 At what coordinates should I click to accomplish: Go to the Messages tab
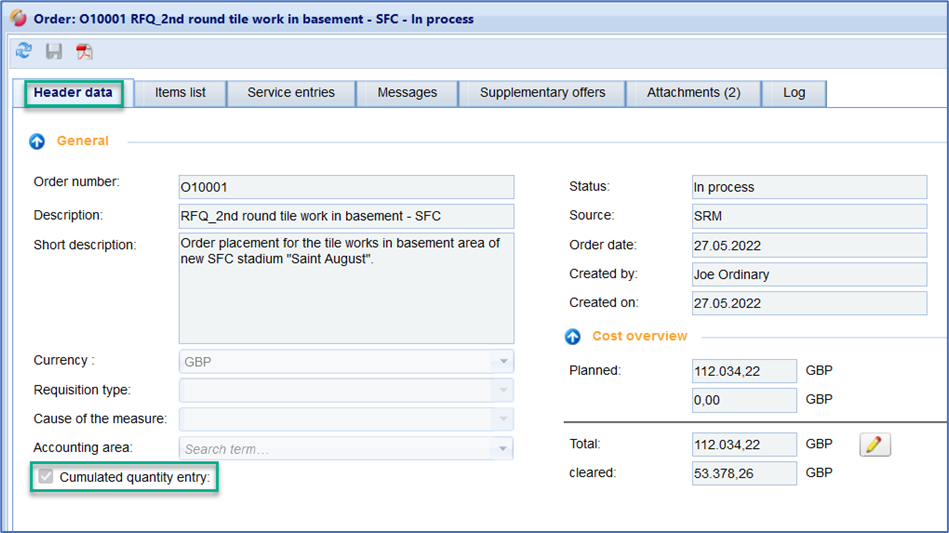pos(407,93)
